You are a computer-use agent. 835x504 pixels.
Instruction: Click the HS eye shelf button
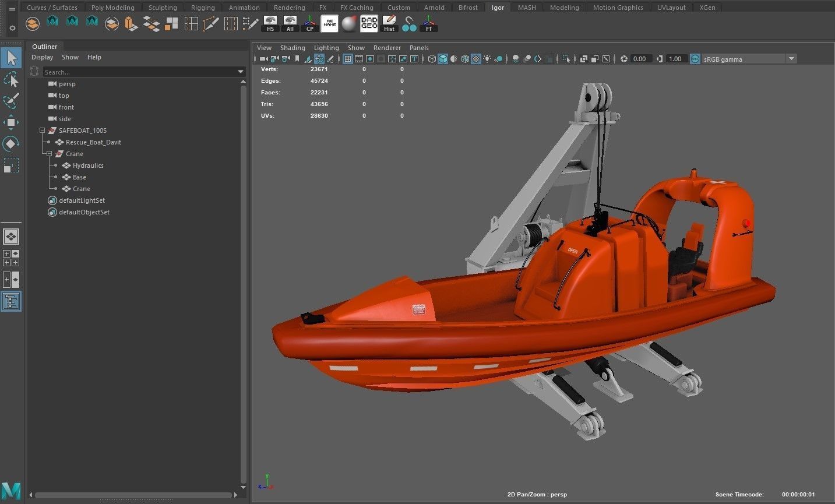pos(270,24)
